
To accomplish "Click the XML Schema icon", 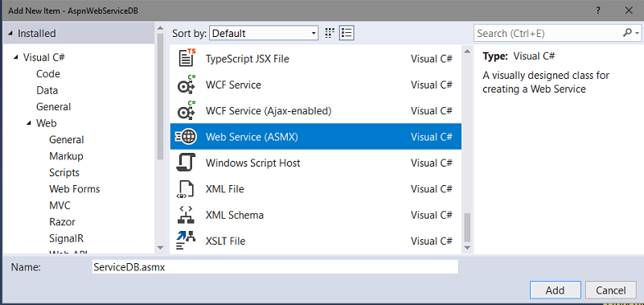I will [x=186, y=215].
